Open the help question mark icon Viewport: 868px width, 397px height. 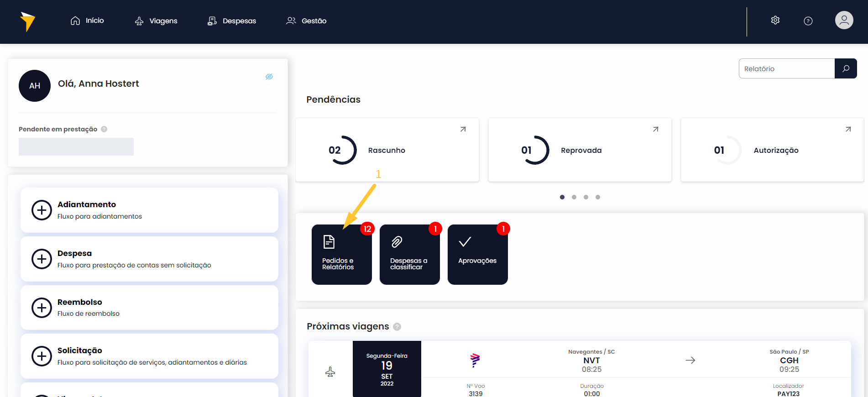(x=808, y=21)
